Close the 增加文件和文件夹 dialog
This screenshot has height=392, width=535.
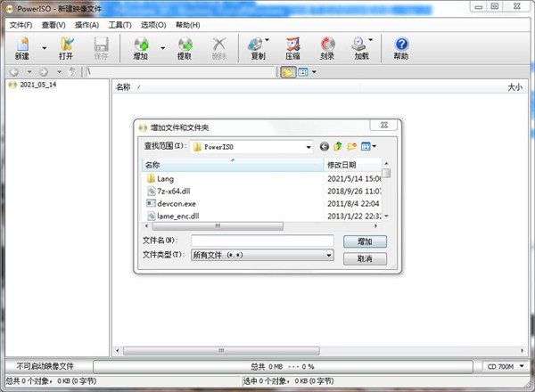coord(383,125)
